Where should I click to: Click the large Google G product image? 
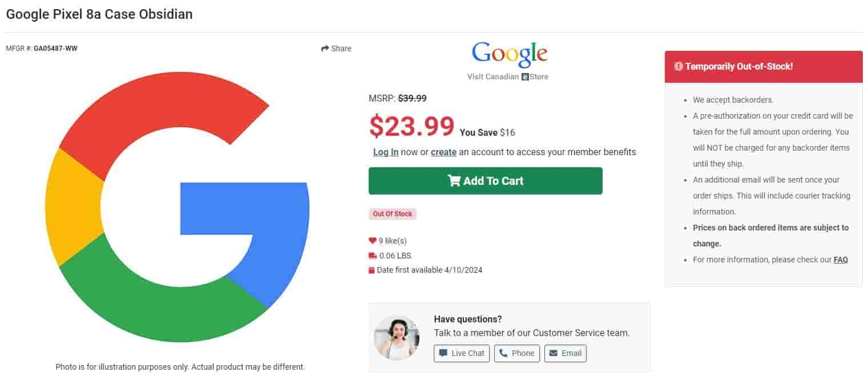tap(177, 207)
